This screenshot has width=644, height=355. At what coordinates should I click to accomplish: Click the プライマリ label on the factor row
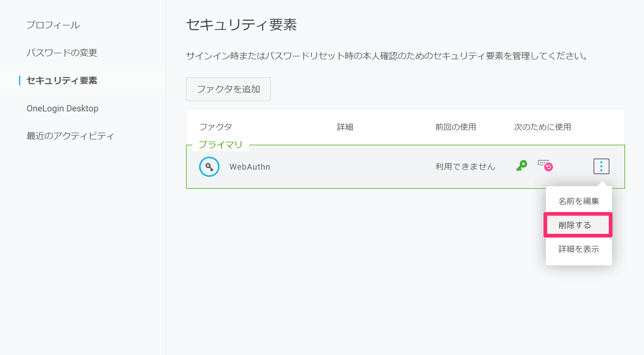(x=220, y=145)
